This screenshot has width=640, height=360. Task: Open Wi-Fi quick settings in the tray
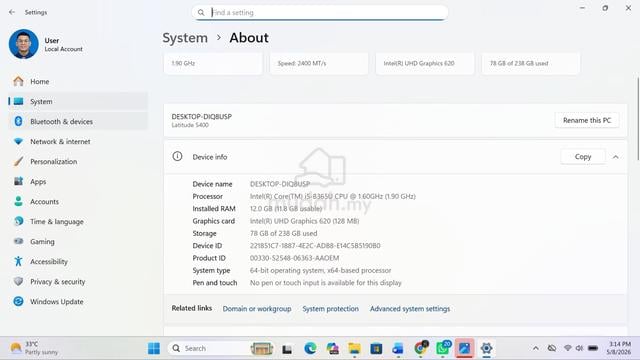tap(568, 348)
